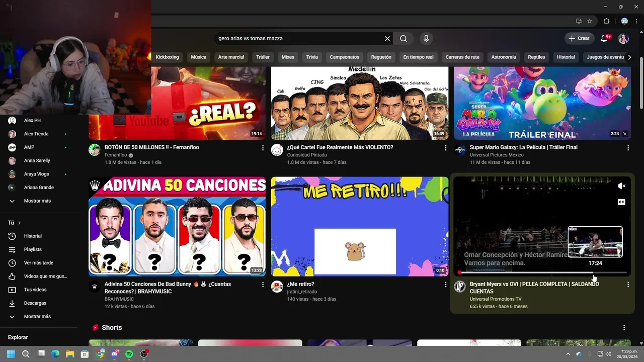This screenshot has height=362, width=644.
Task: Open the Windows Start menu
Action: (11, 354)
